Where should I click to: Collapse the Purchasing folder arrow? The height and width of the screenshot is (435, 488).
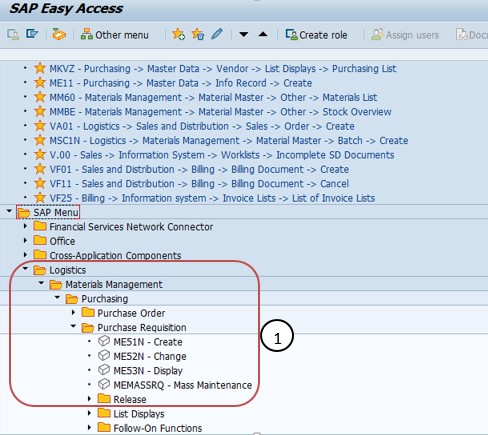pyautogui.click(x=57, y=297)
